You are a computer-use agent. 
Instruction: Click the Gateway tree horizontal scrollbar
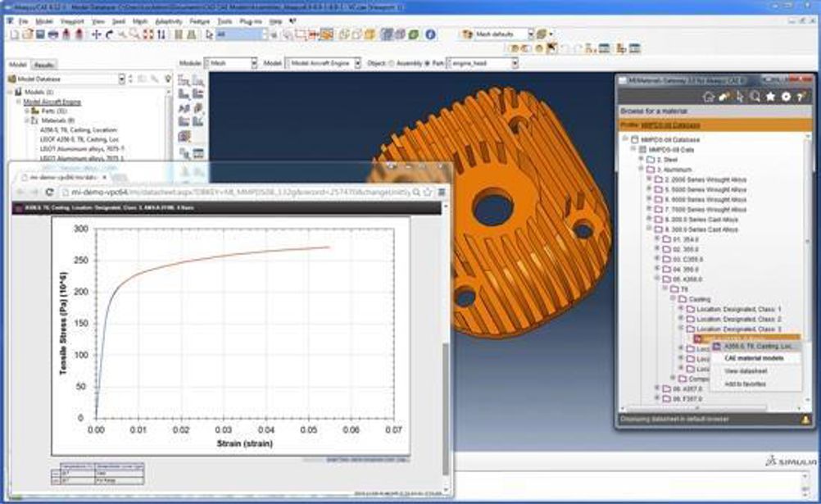696,408
